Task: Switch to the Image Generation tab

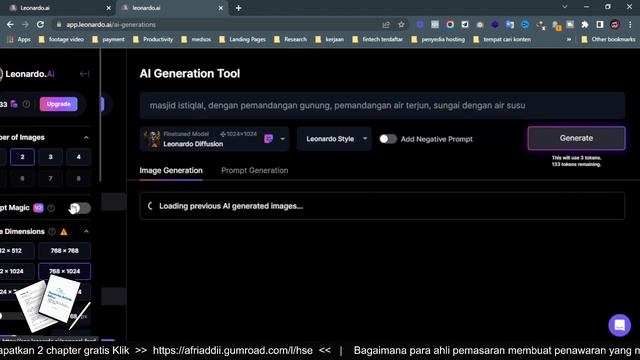Action: [x=171, y=171]
